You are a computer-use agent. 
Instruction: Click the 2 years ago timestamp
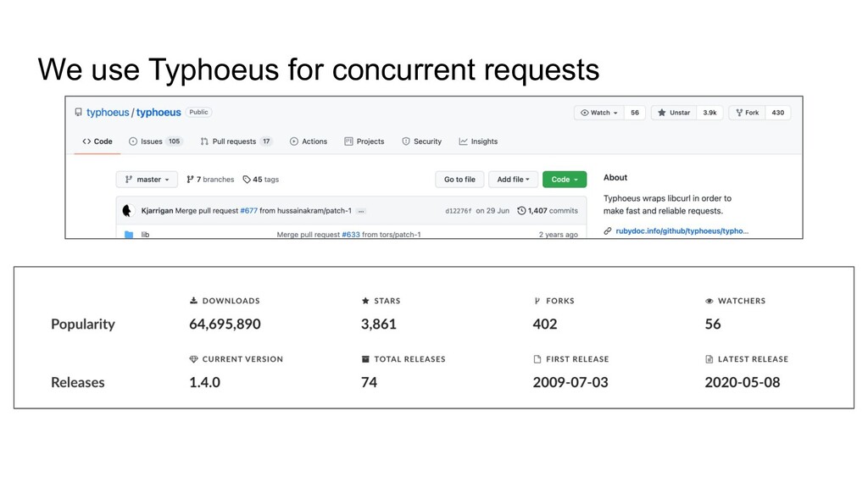(x=558, y=235)
